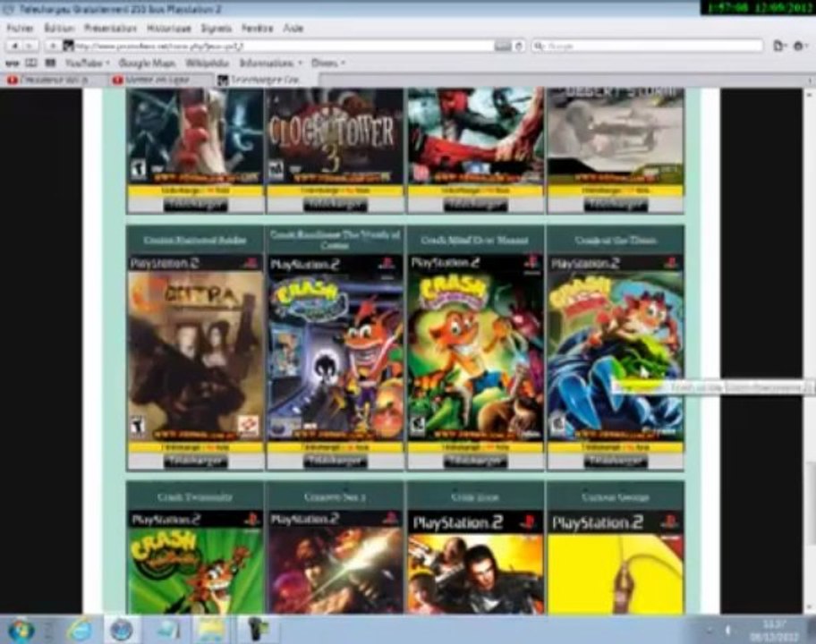Add a bookmark with the plus button
The height and width of the screenshot is (644, 816).
point(52,47)
